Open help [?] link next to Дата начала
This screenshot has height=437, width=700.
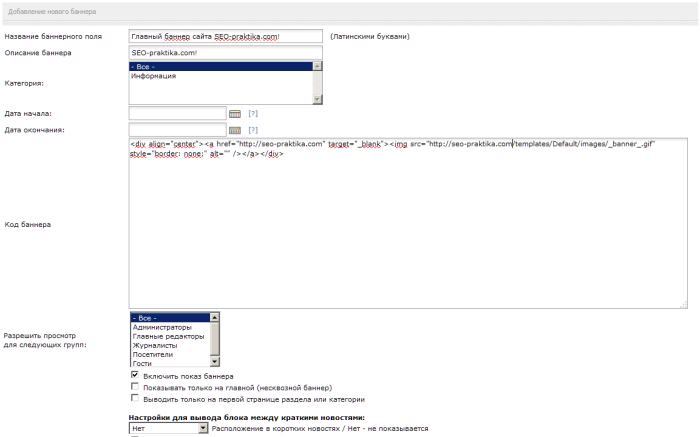[x=253, y=113]
